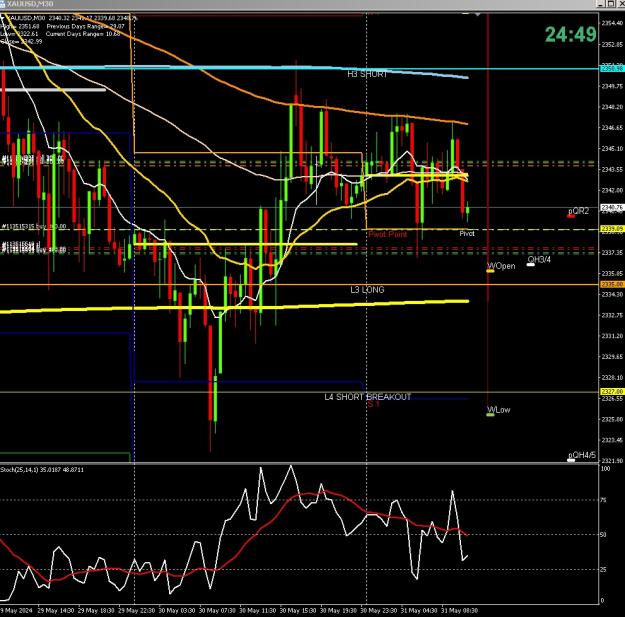625x617 pixels.
Task: Click the 30 May 03:30 time label
Action: tap(177, 611)
